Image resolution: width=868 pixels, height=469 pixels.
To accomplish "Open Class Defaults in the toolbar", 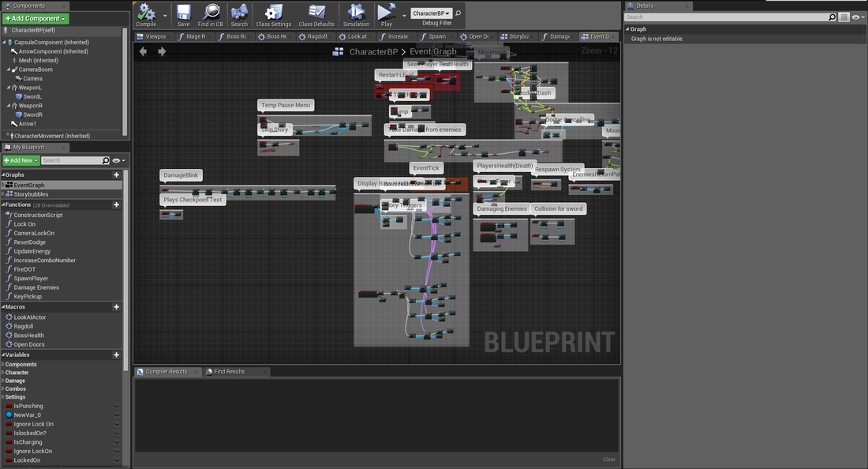I will coord(316,12).
